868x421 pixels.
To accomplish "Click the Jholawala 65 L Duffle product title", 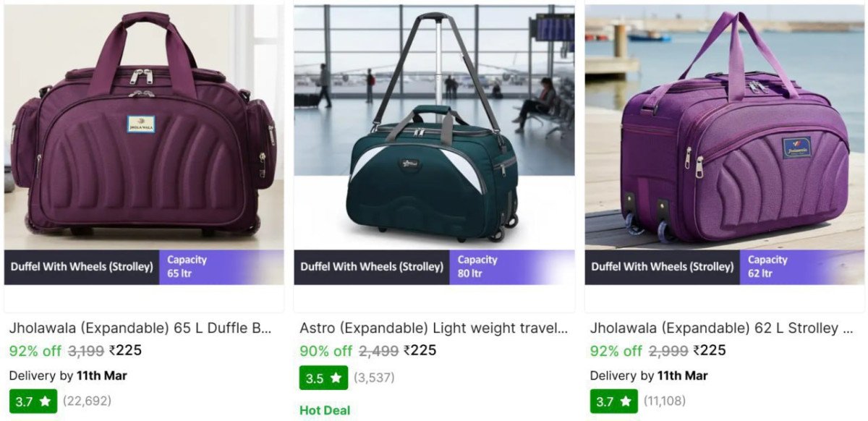I will (140, 328).
